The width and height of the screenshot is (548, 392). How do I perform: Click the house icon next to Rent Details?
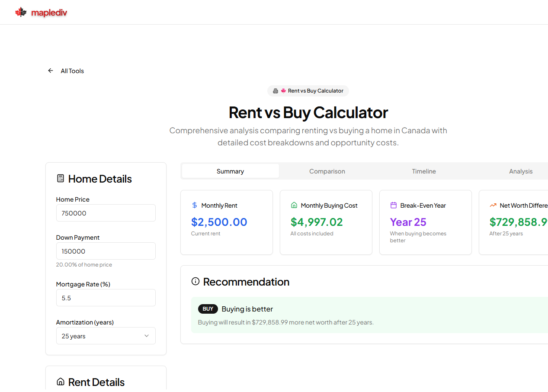point(61,382)
